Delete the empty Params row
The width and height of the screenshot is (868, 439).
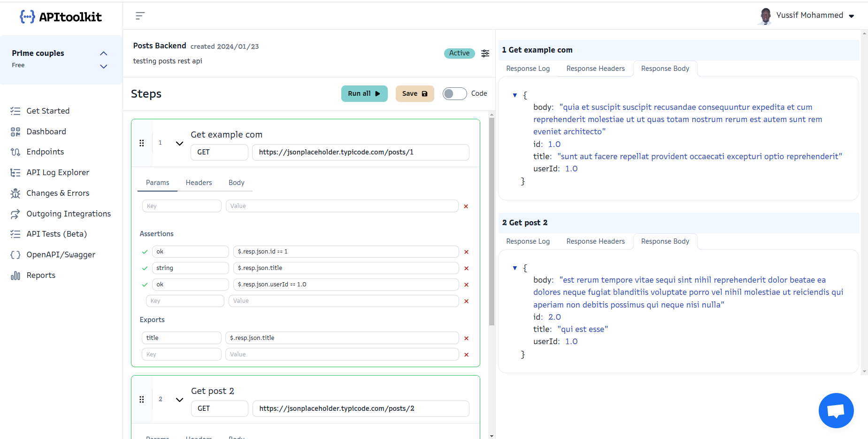tap(466, 206)
